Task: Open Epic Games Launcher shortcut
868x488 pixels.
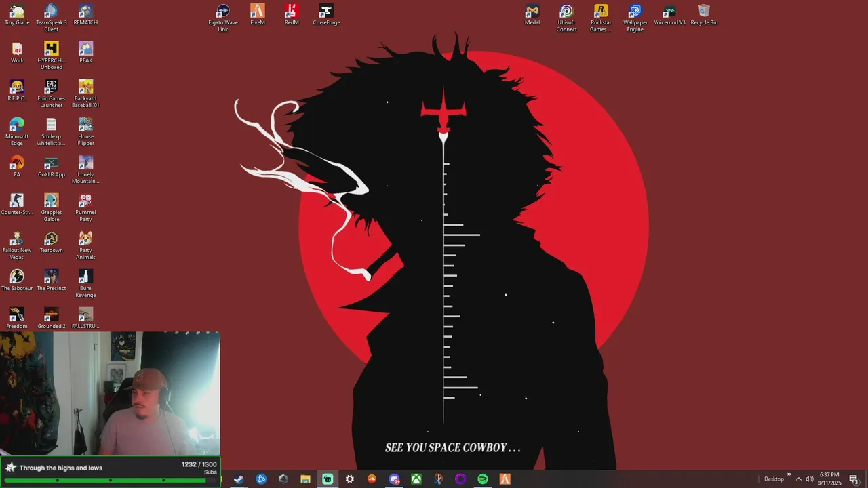Action: [52, 94]
